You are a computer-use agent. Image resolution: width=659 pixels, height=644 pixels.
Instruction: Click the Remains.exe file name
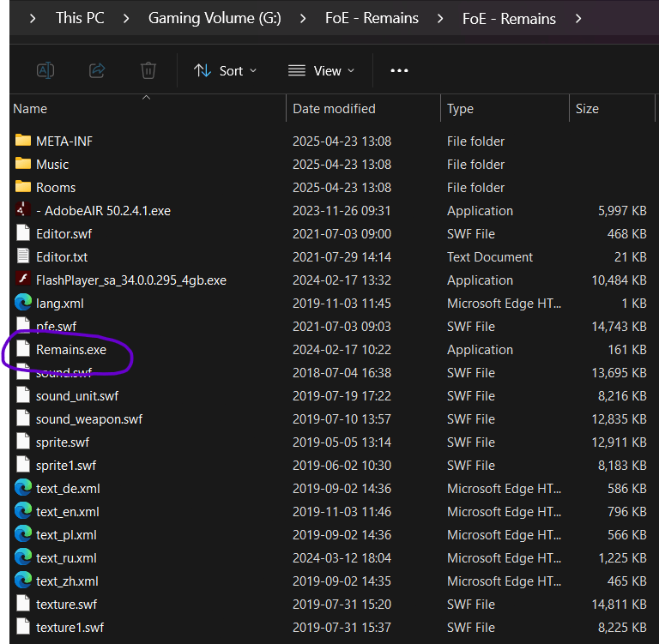pyautogui.click(x=71, y=350)
